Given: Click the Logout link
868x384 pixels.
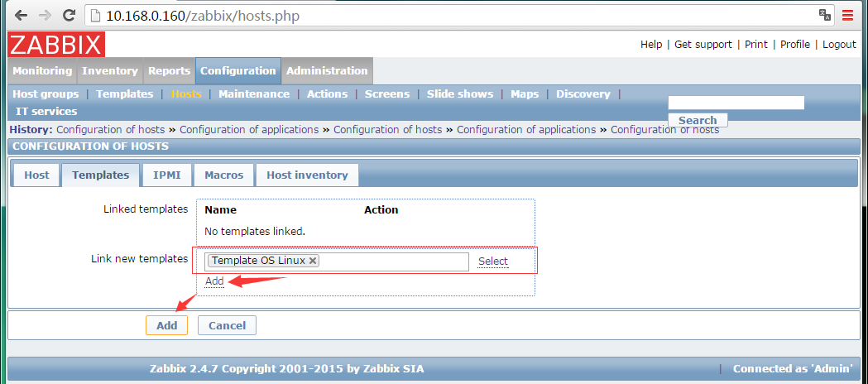Looking at the screenshot, I should (839, 44).
